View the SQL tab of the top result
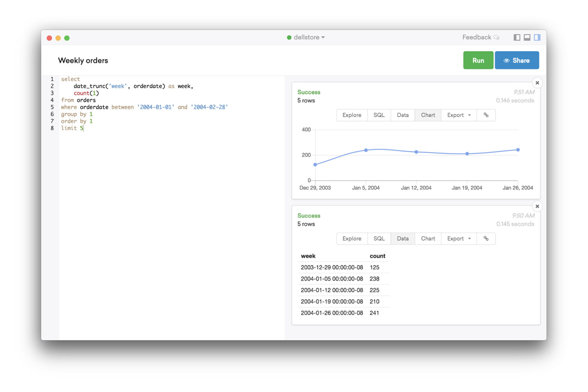This screenshot has width=588, height=392. [x=379, y=115]
